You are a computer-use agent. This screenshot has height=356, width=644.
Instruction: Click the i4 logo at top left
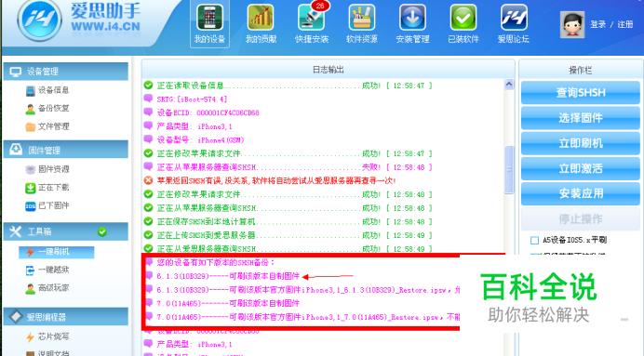[39, 20]
